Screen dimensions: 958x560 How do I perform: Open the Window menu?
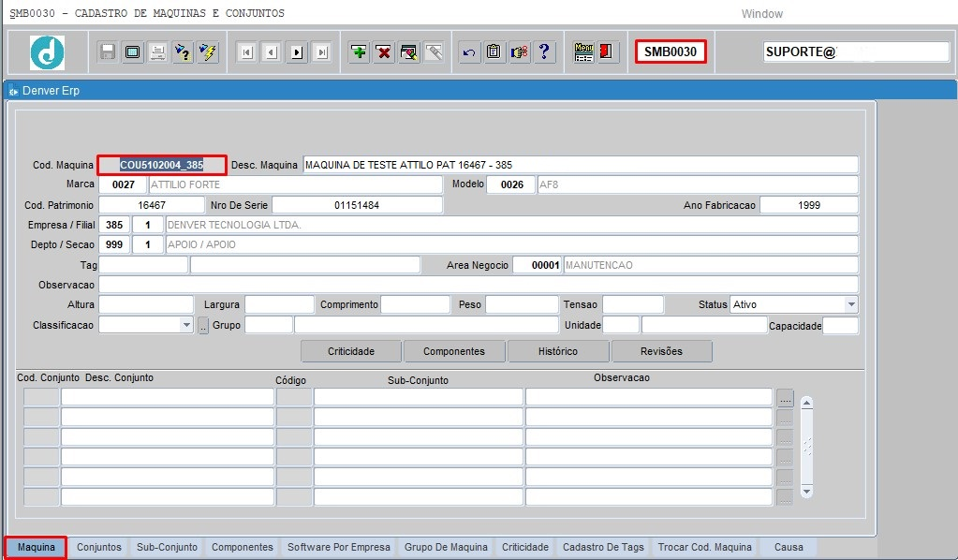pyautogui.click(x=762, y=13)
